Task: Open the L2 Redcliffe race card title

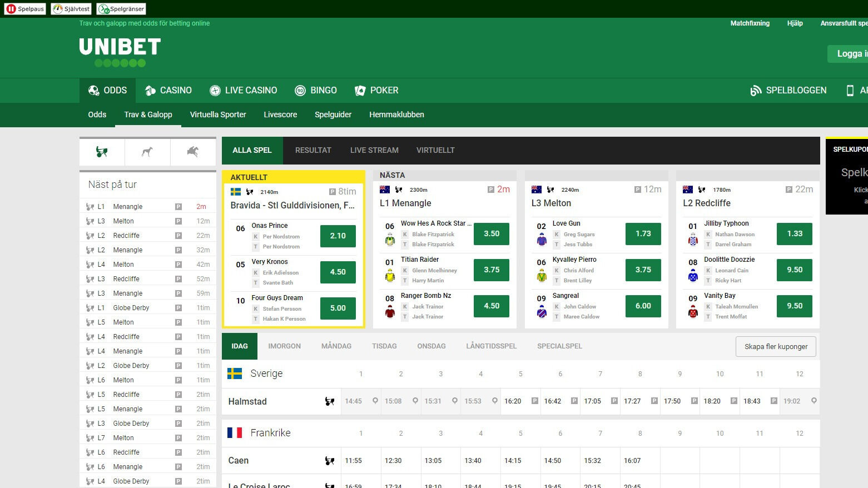Action: tap(707, 203)
